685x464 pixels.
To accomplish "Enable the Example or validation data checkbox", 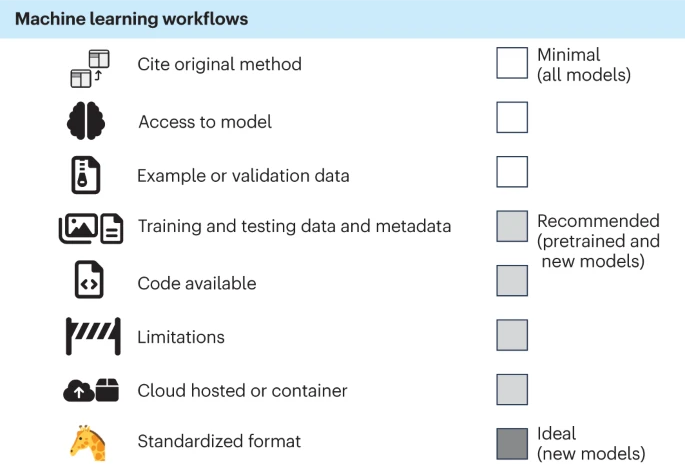I will click(x=512, y=172).
